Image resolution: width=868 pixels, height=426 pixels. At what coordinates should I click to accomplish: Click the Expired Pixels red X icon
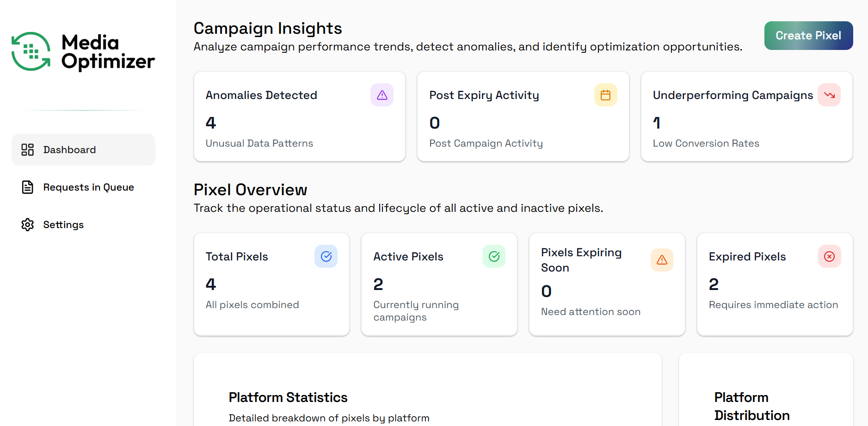pos(829,257)
